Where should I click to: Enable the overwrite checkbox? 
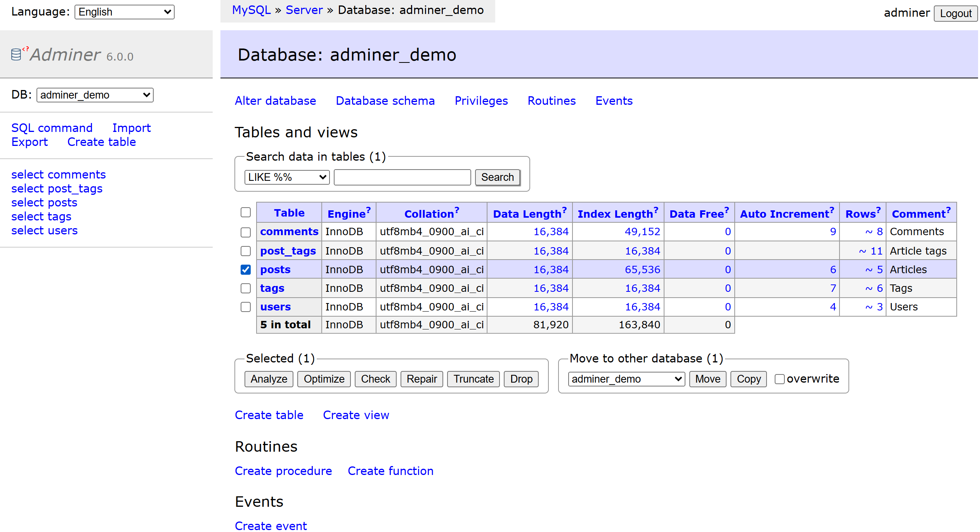coord(779,379)
